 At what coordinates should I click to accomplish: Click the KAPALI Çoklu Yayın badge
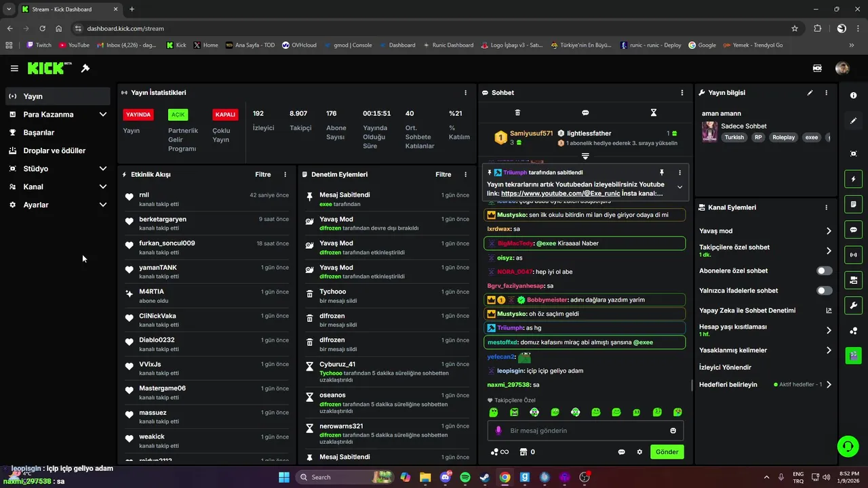(x=225, y=115)
